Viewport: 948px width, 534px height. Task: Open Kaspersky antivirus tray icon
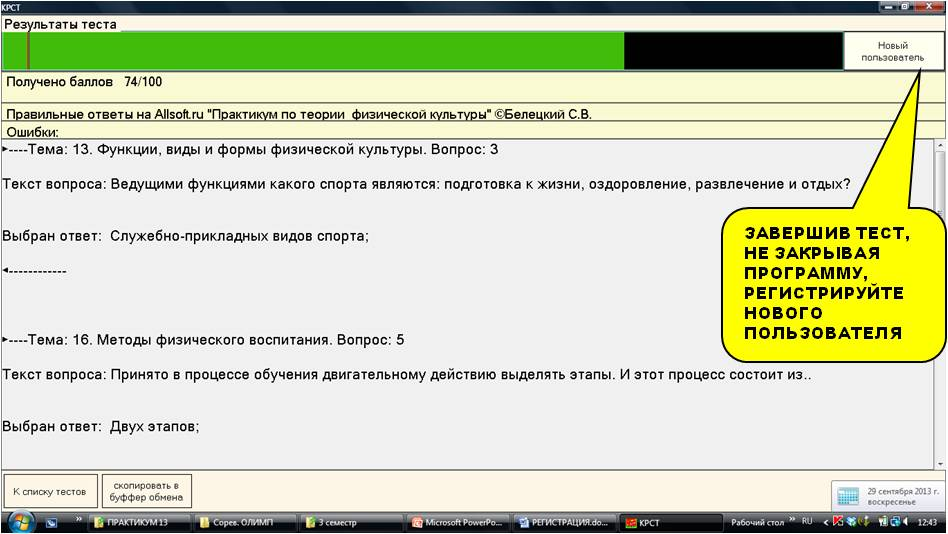[838, 521]
